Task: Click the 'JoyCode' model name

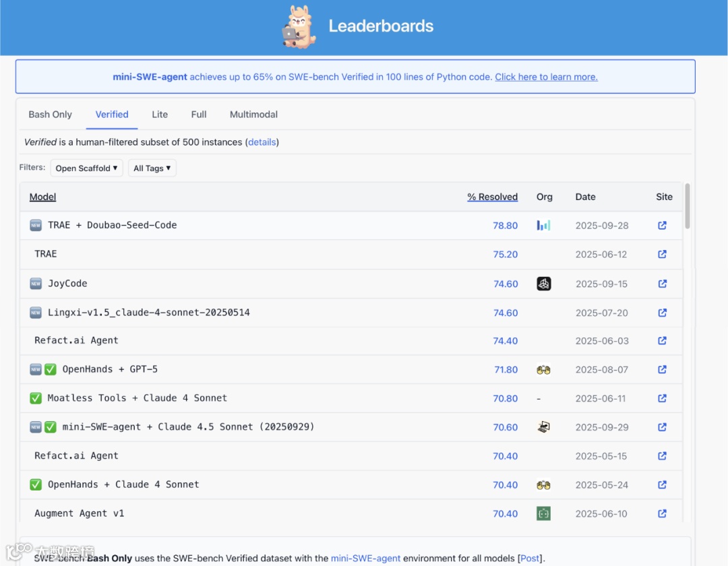Action: coord(67,284)
